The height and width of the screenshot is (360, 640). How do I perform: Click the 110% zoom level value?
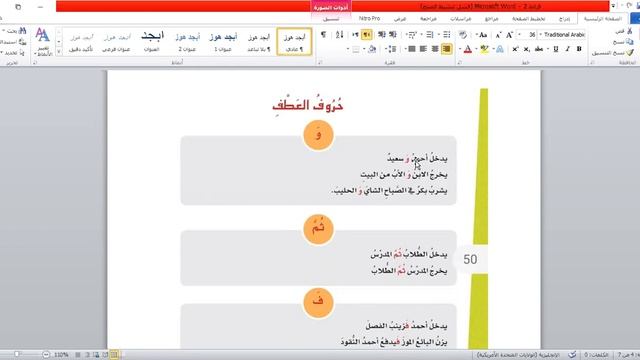[61, 355]
